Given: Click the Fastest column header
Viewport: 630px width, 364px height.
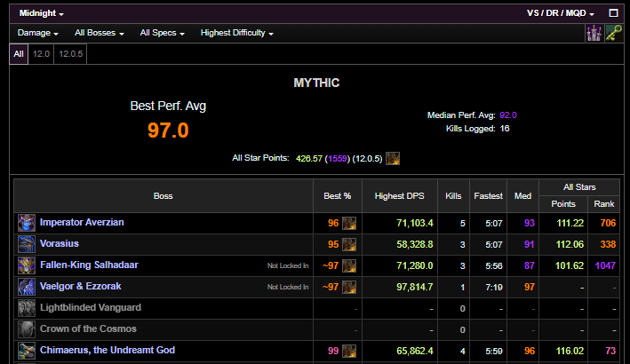Looking at the screenshot, I should (x=488, y=196).
